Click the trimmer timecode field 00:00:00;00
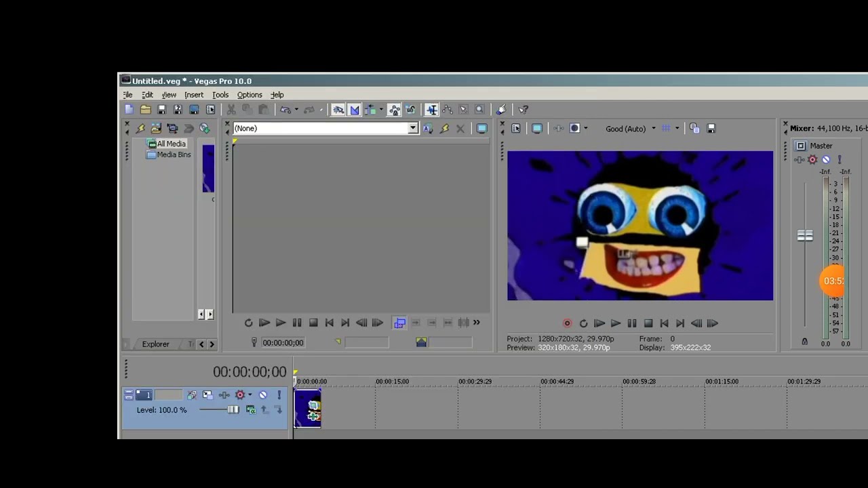The width and height of the screenshot is (868, 488). 283,343
